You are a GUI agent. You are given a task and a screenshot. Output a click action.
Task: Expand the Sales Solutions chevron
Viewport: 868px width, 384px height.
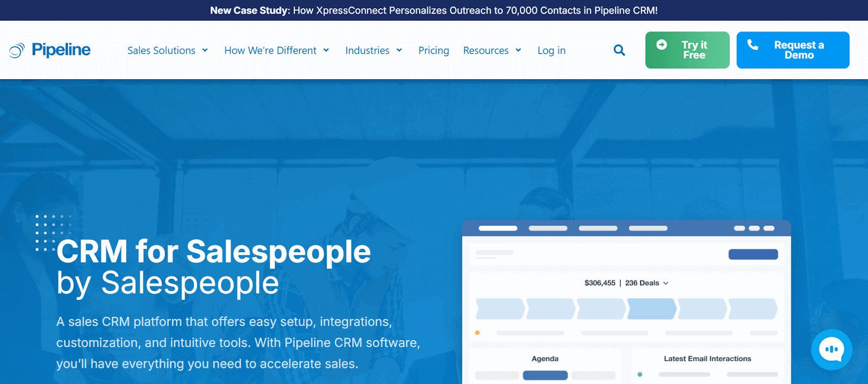205,50
